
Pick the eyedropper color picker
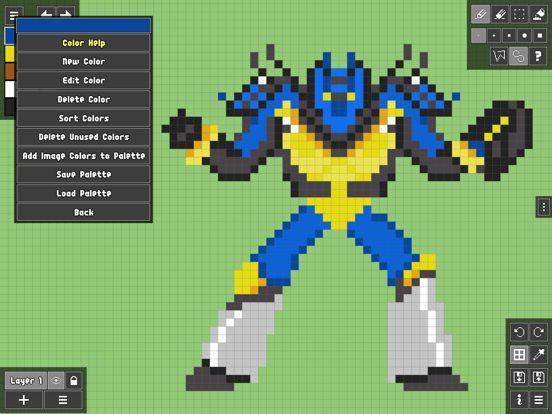point(538,354)
